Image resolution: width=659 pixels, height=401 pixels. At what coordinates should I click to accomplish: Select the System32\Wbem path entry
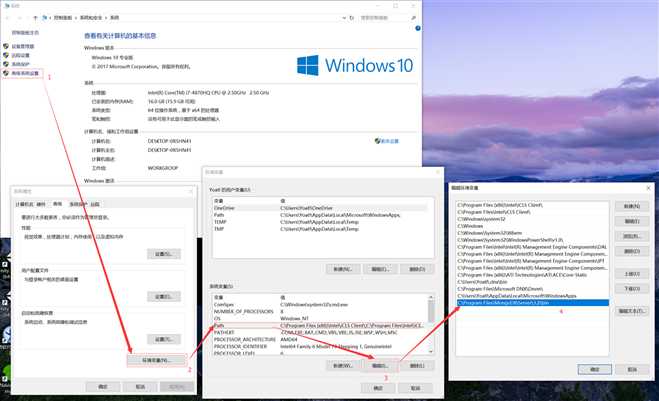tap(532, 233)
